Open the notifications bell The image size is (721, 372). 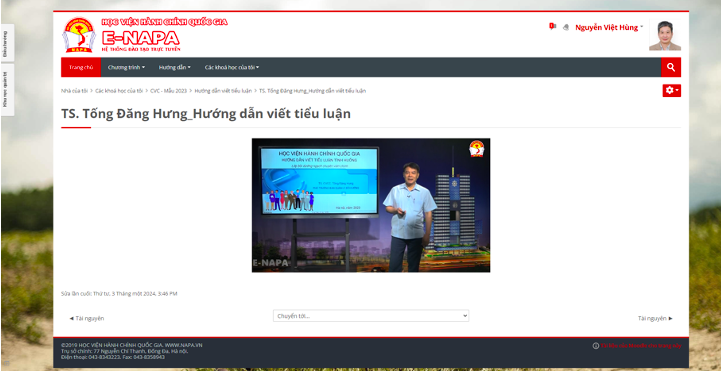566,27
